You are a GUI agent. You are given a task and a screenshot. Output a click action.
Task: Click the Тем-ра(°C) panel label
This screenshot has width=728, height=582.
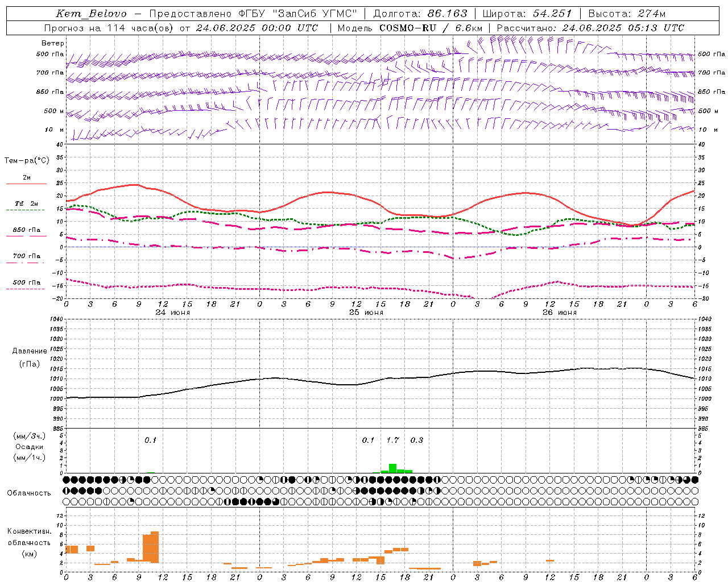pyautogui.click(x=27, y=161)
